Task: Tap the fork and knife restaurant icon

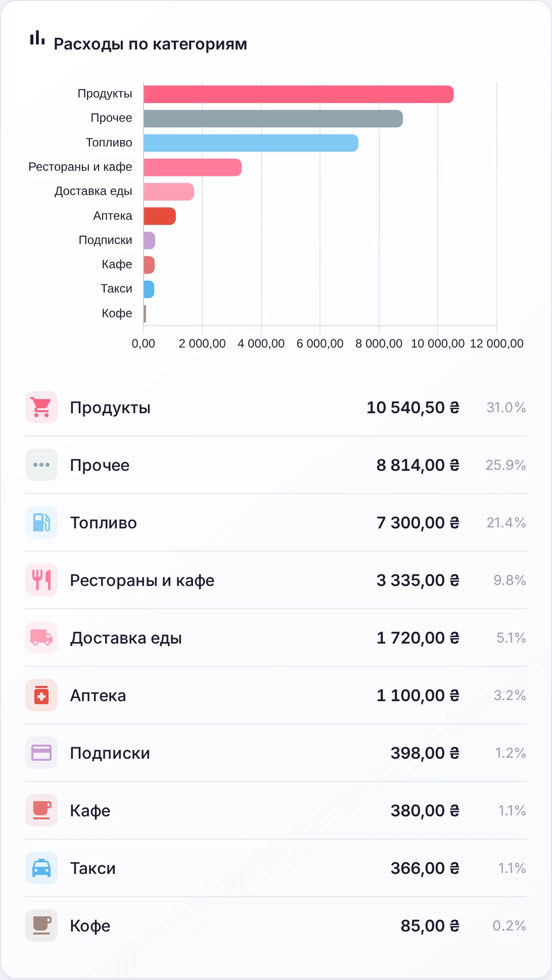Action: click(x=41, y=580)
